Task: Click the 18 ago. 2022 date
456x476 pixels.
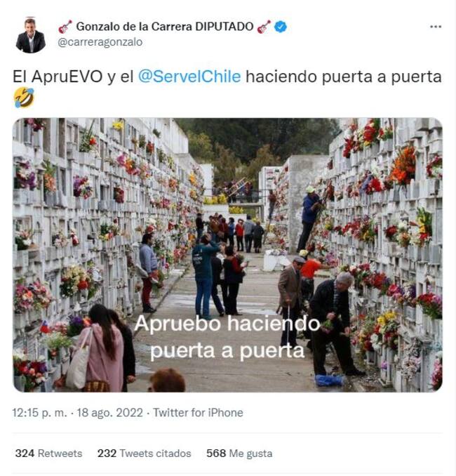Action: [x=109, y=413]
